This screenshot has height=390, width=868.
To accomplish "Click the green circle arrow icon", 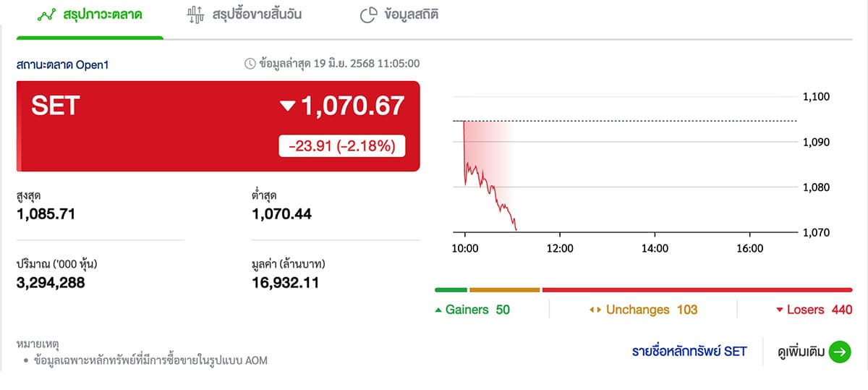I will (840, 352).
